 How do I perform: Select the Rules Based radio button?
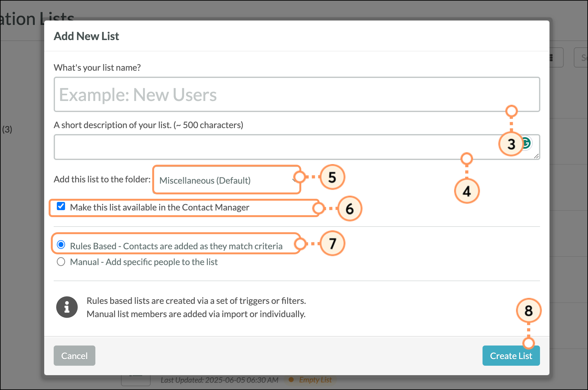click(x=61, y=245)
